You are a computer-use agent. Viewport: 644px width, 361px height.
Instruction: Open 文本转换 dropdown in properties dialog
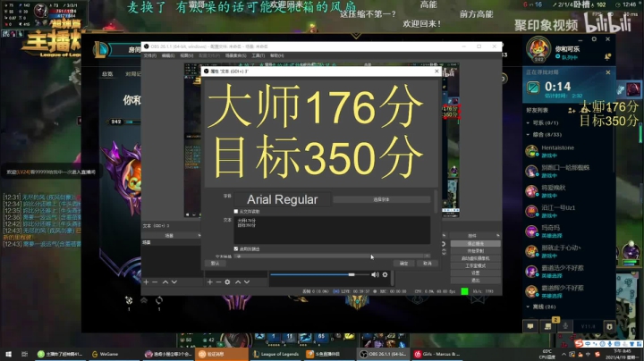pos(332,256)
